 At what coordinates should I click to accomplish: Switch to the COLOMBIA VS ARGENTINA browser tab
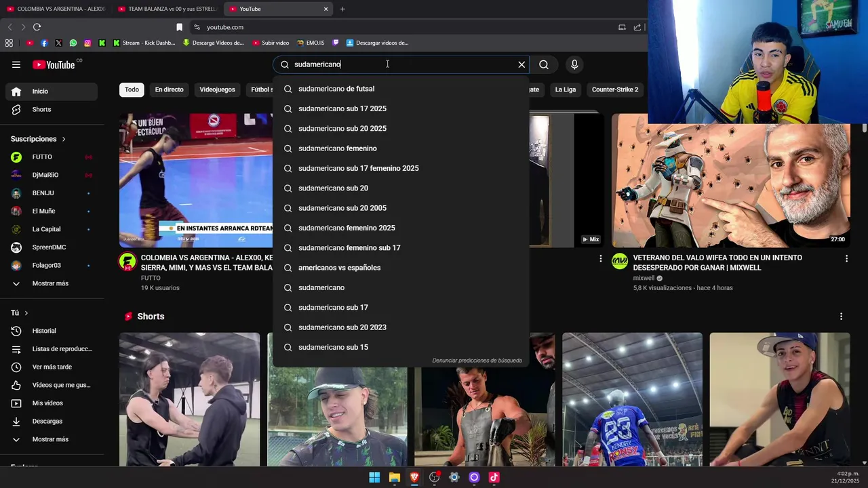tap(56, 9)
